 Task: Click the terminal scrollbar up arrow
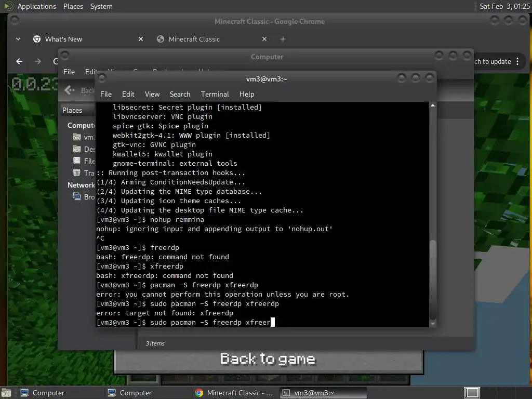(433, 106)
